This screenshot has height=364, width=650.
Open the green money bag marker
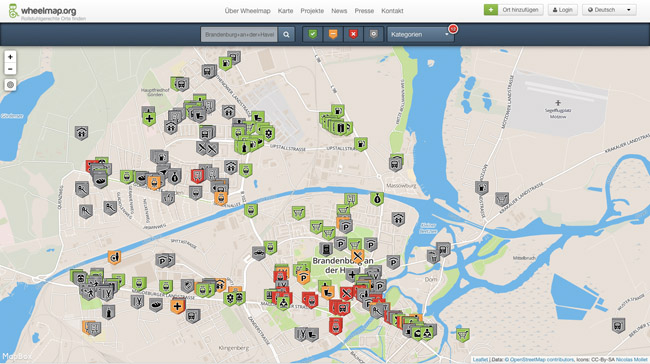pos(377,199)
